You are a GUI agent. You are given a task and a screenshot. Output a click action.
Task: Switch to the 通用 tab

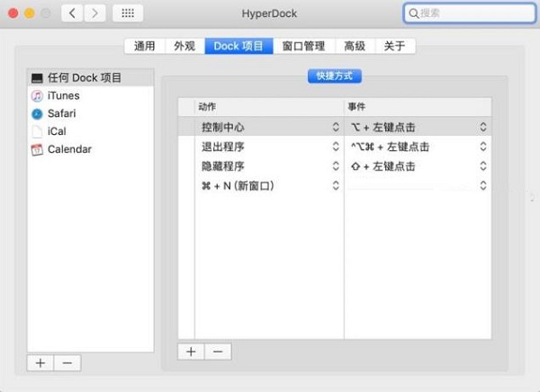click(145, 46)
